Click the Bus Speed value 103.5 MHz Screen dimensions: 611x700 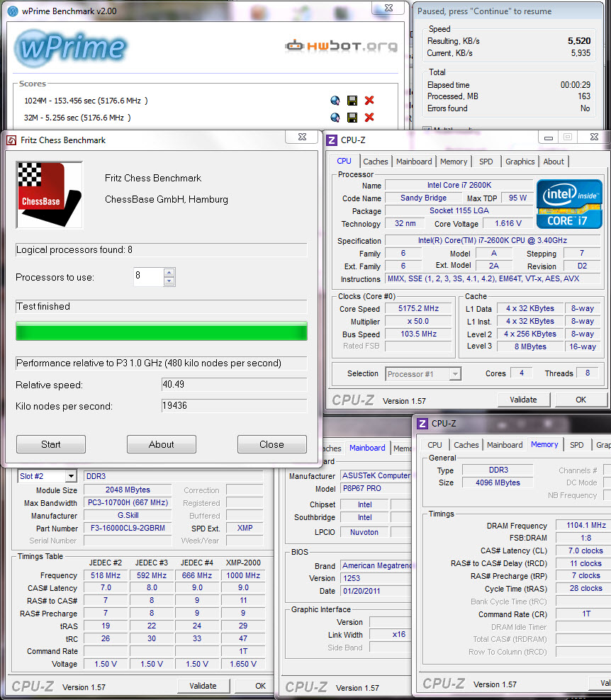(x=418, y=334)
